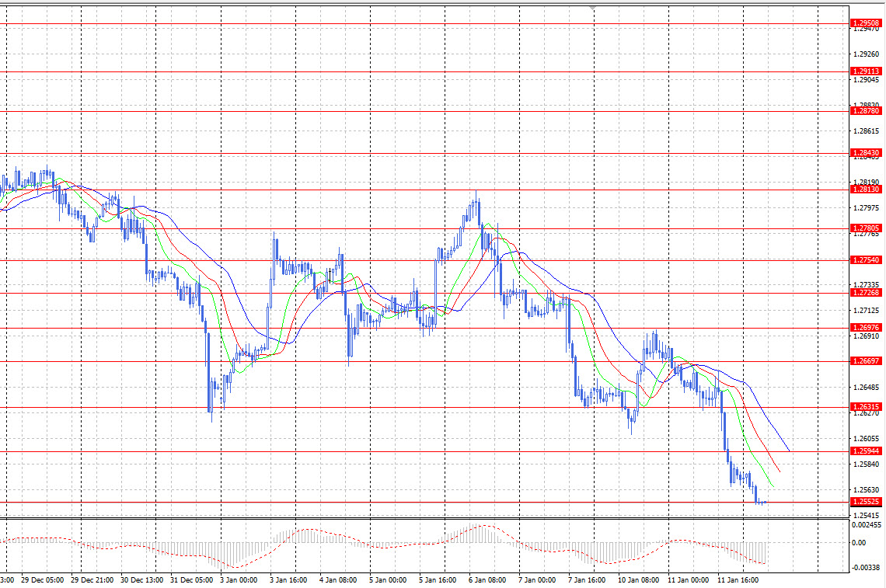Click the 1.26055 price scale value
This screenshot has height=588, width=886.
tap(867, 438)
